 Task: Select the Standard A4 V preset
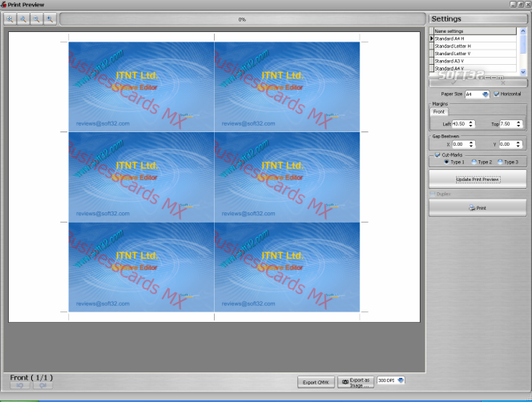tap(475, 69)
